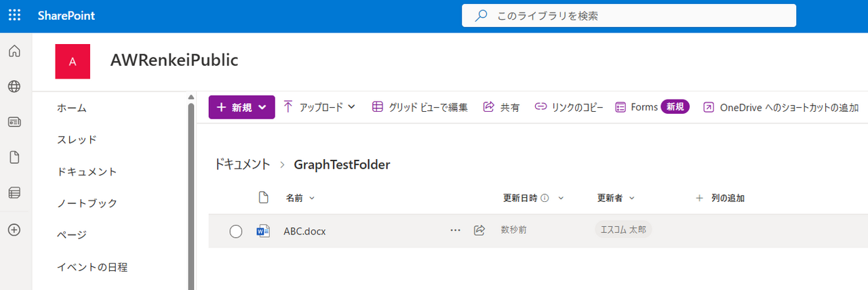Click グリッド ビューで編集 toolbar button

(420, 107)
